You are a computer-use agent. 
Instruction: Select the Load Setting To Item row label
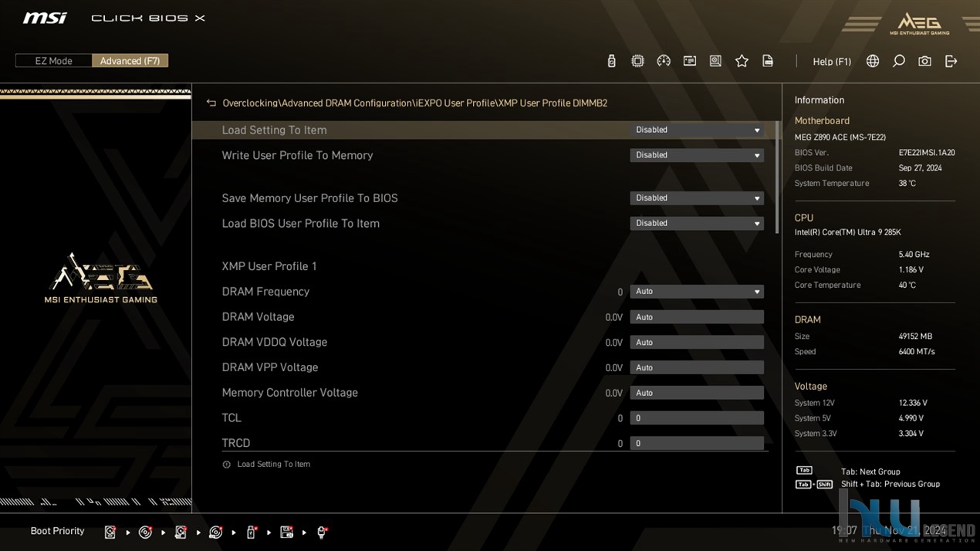pyautogui.click(x=274, y=130)
